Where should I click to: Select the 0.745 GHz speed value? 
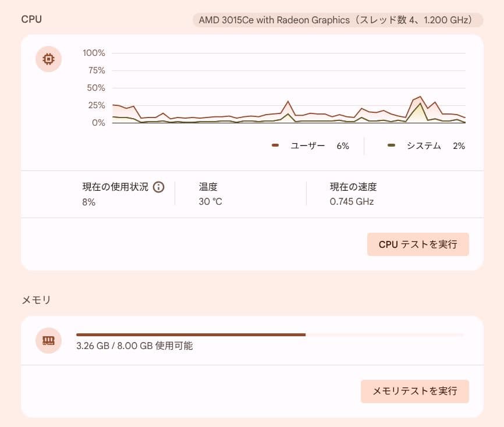(352, 202)
